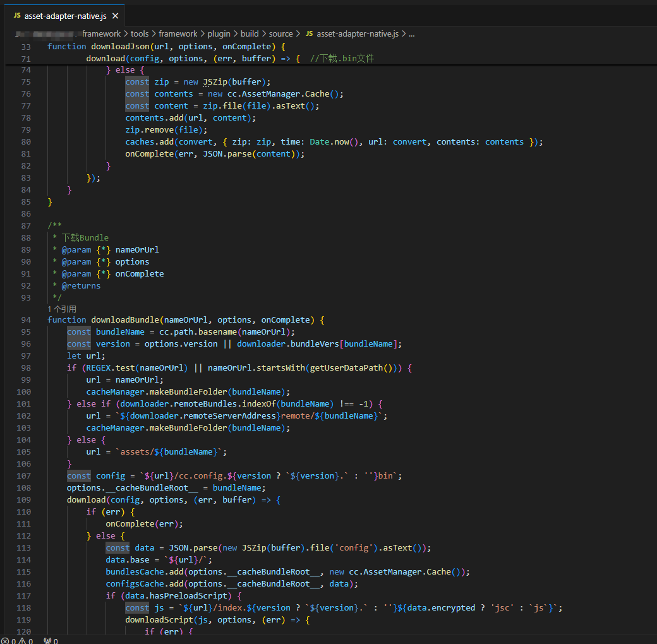Click 'data.hasPreloadScript' on line 117
Image resolution: width=657 pixels, height=644 pixels.
click(x=176, y=596)
